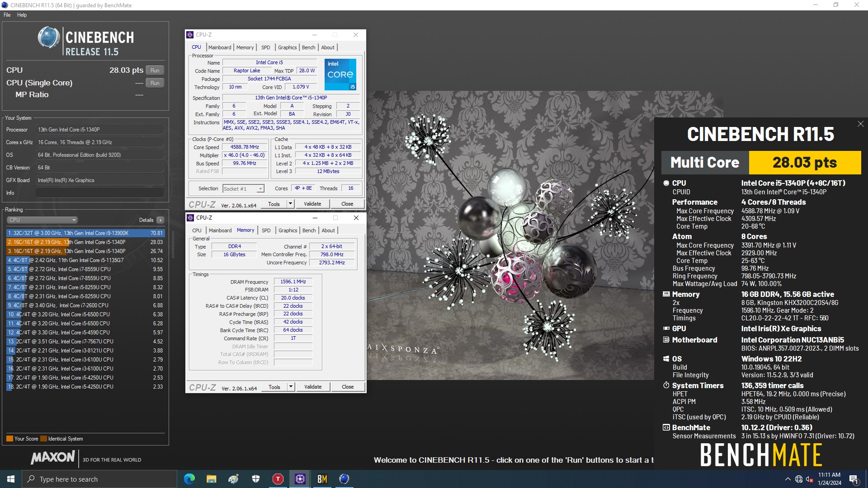
Task: Click the Cores 4P + 8E field
Action: [303, 188]
